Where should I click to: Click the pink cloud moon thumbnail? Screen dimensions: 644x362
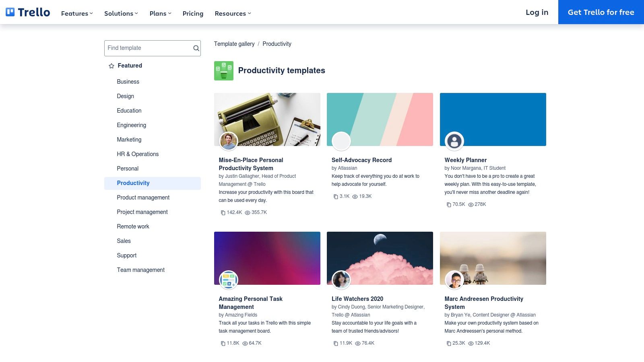click(x=380, y=258)
